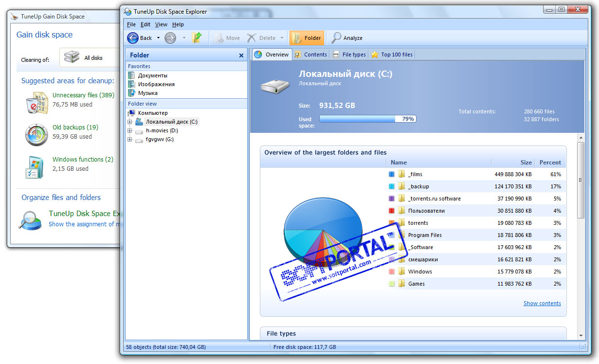Select the Program Files row name
599x364 pixels.
pyautogui.click(x=425, y=235)
